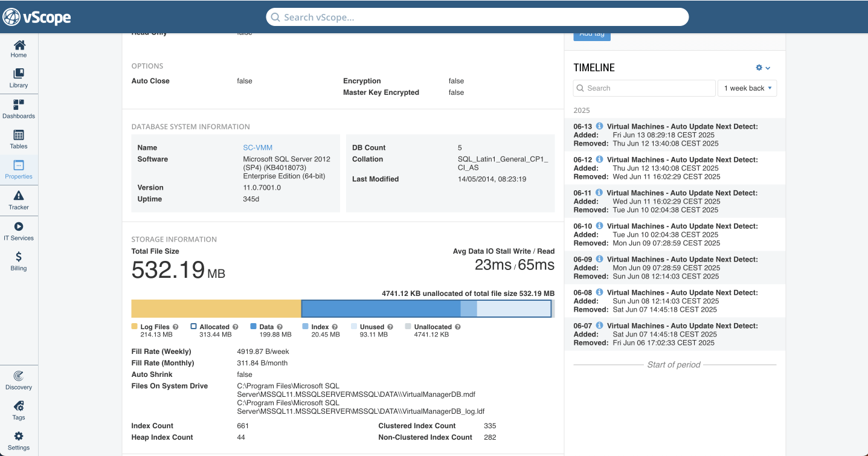Click the 06-13 timeline entry title

682,126
